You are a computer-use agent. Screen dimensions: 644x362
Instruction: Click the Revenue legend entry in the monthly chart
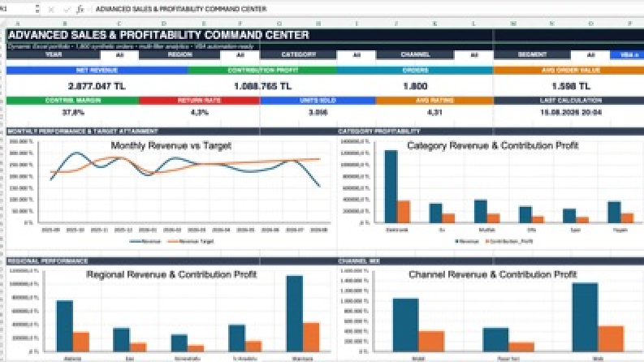point(145,241)
